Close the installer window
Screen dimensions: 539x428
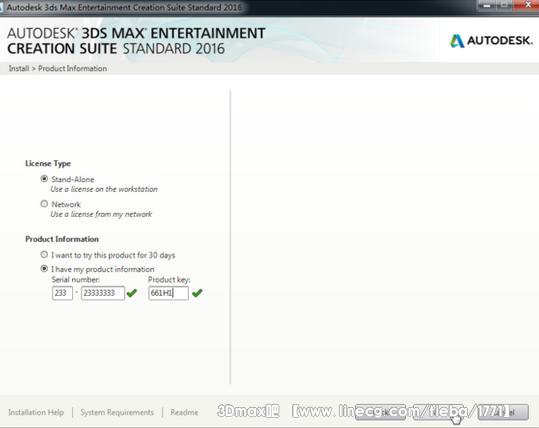click(x=526, y=5)
